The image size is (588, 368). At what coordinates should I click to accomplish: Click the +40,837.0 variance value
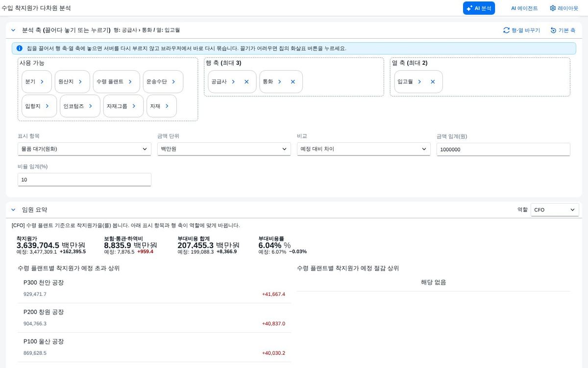click(273, 324)
